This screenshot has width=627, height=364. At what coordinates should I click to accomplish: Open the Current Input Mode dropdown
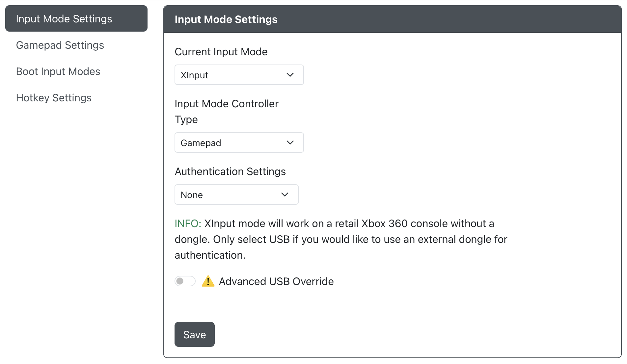pyautogui.click(x=239, y=75)
